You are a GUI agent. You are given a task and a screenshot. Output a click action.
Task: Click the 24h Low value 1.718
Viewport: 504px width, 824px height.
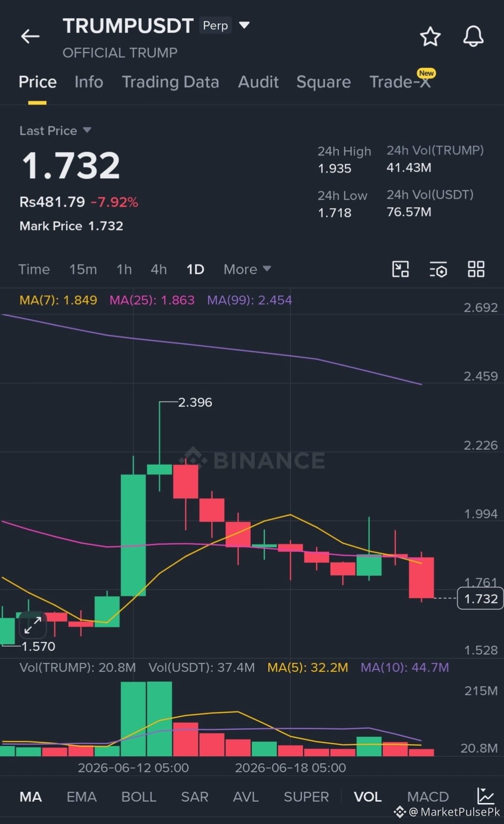[335, 213]
